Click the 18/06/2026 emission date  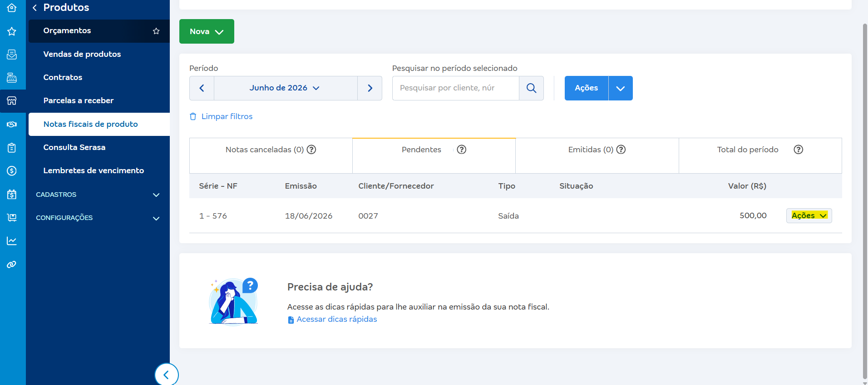309,216
